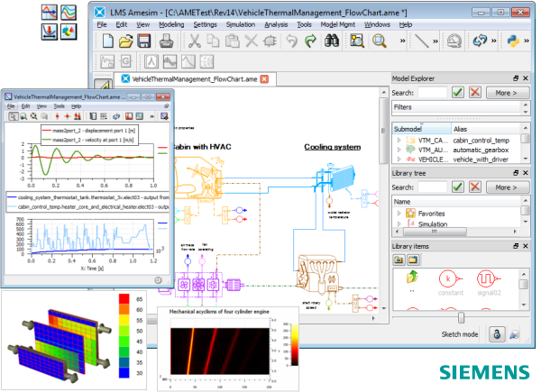Image resolution: width=541 pixels, height=392 pixels.
Task: Expand the Simulation library node
Action: (399, 223)
